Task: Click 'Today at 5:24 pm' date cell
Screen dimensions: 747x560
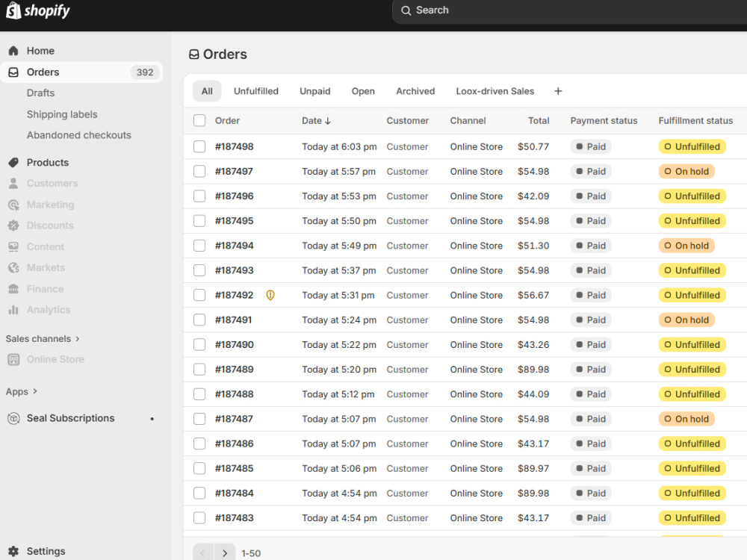Action: [x=338, y=320]
